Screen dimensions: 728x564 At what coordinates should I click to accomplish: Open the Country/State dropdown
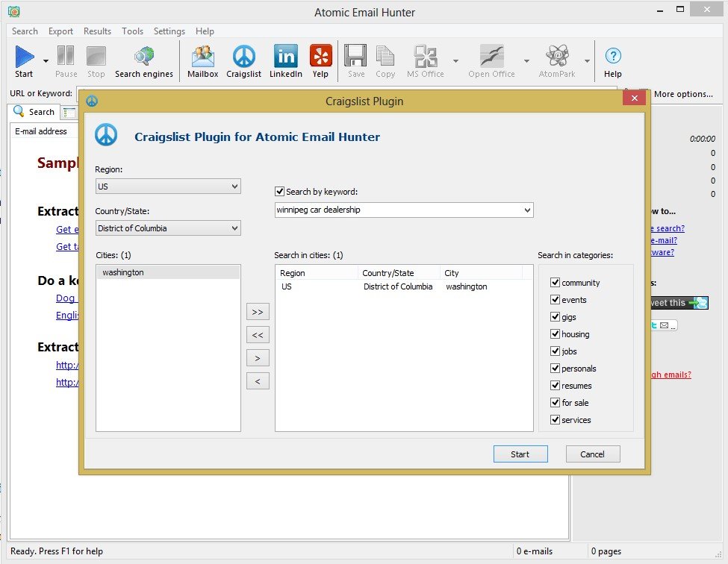(x=168, y=228)
